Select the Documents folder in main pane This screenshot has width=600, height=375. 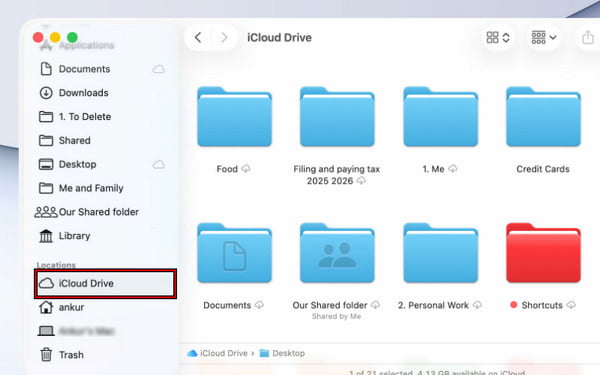pyautogui.click(x=234, y=253)
